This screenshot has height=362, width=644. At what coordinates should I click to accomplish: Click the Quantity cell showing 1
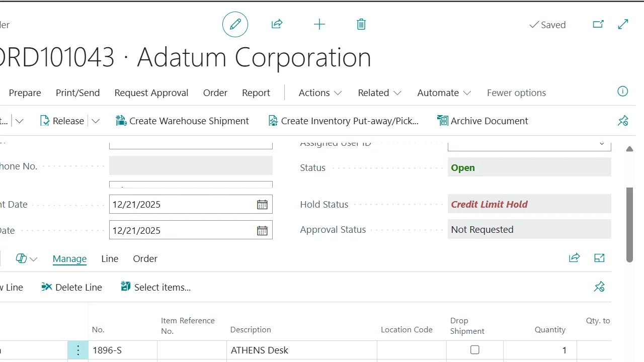[540, 350]
